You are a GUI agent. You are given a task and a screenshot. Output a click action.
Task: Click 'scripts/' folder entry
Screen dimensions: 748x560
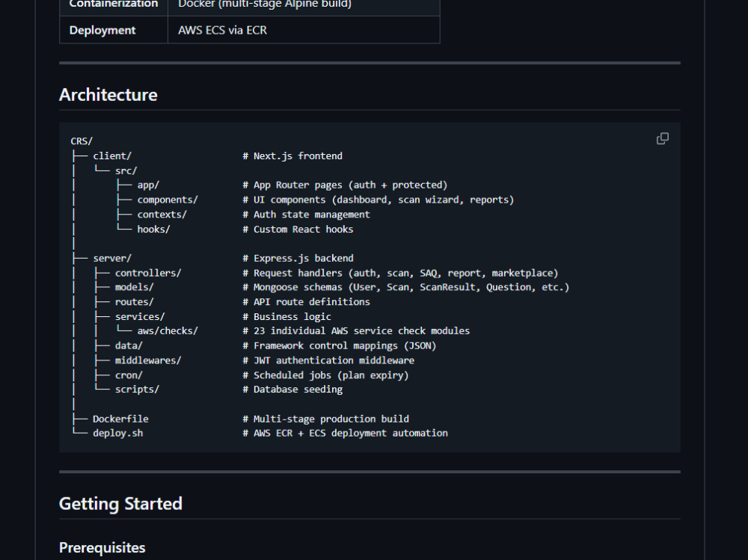point(137,390)
